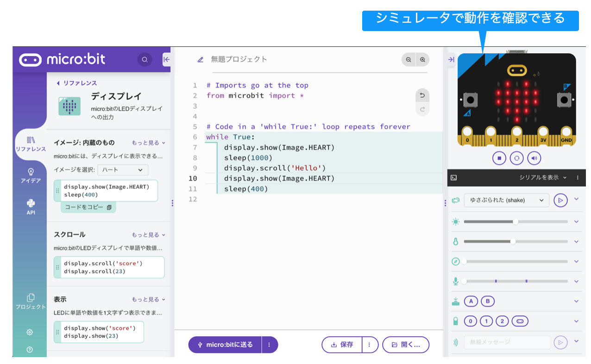591x364 pixels.
Task: Undo the last code edit
Action: click(x=422, y=95)
